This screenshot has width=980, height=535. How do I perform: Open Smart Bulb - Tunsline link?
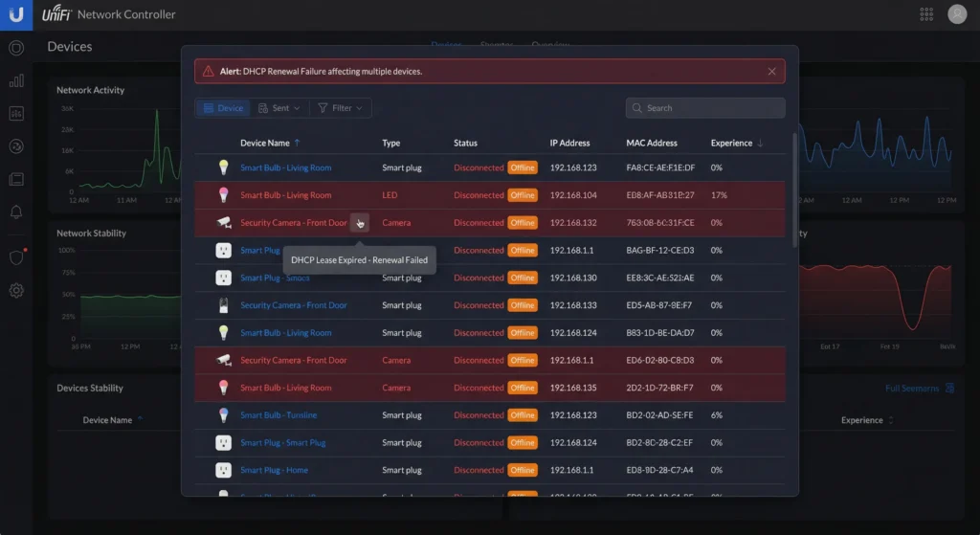pyautogui.click(x=278, y=415)
